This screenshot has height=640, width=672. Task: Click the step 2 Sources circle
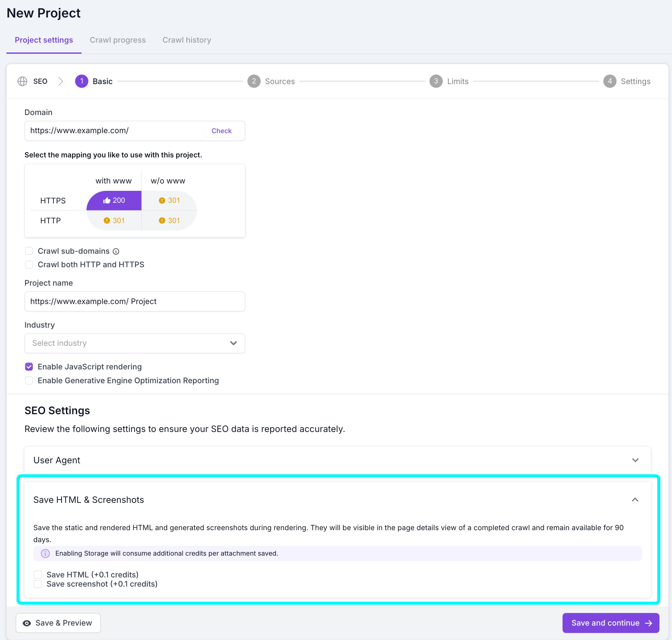coord(254,81)
